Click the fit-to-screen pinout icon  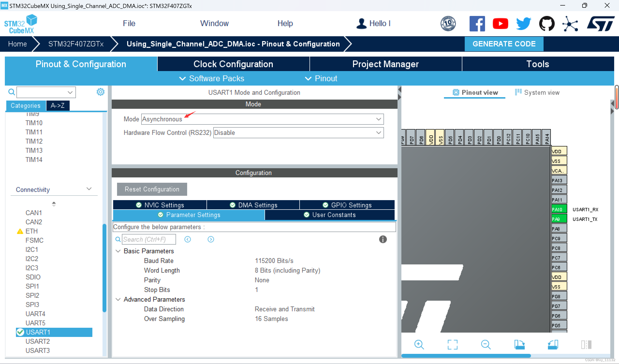coord(452,344)
